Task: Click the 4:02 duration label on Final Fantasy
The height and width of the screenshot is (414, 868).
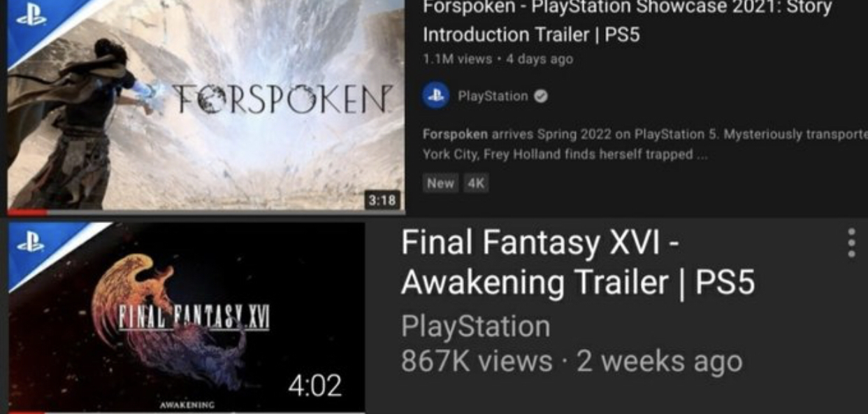Action: click(316, 386)
